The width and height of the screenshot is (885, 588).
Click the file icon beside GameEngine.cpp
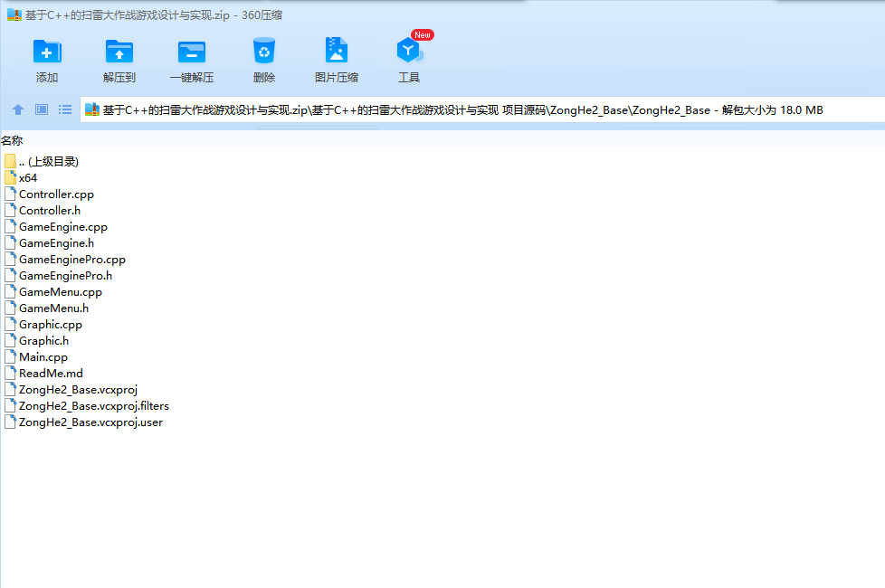pyautogui.click(x=10, y=226)
